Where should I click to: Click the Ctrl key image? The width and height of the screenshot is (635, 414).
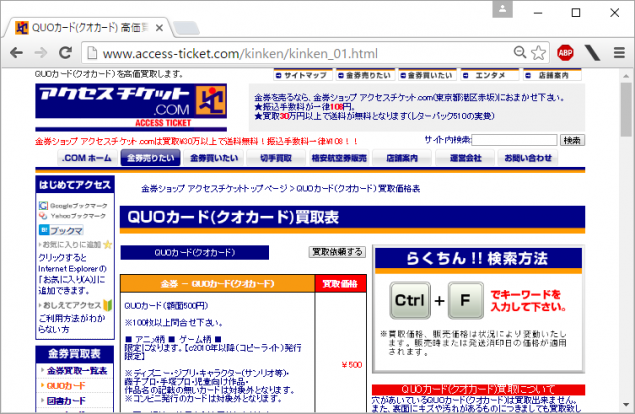pos(410,301)
